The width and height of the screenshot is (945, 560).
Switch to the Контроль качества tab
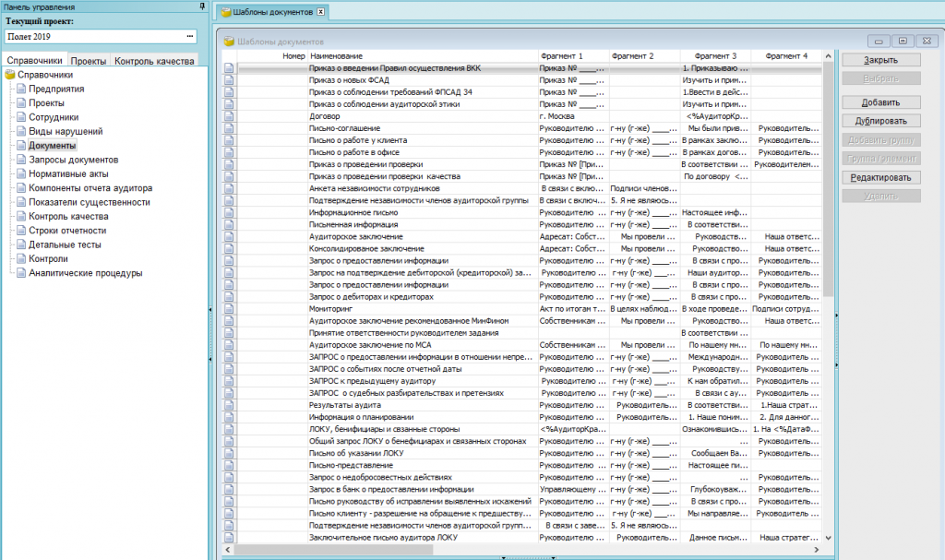point(154,61)
